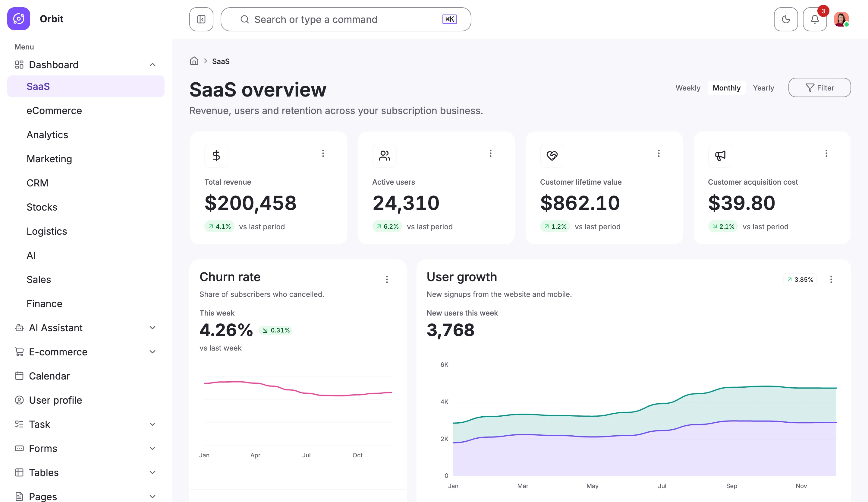Screen dimensions: 868x502
Task: Open User growth card options menu
Action: pos(831,279)
